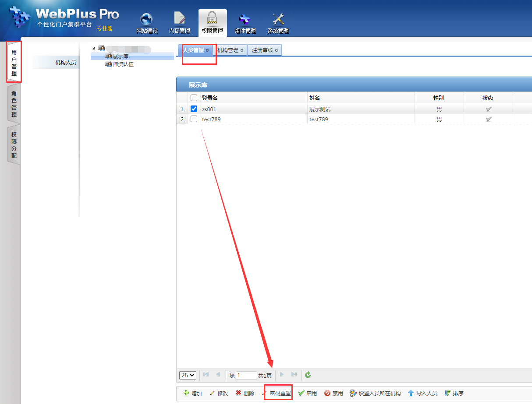Open the 角色管理 side tab
532x404 pixels.
[x=14, y=104]
